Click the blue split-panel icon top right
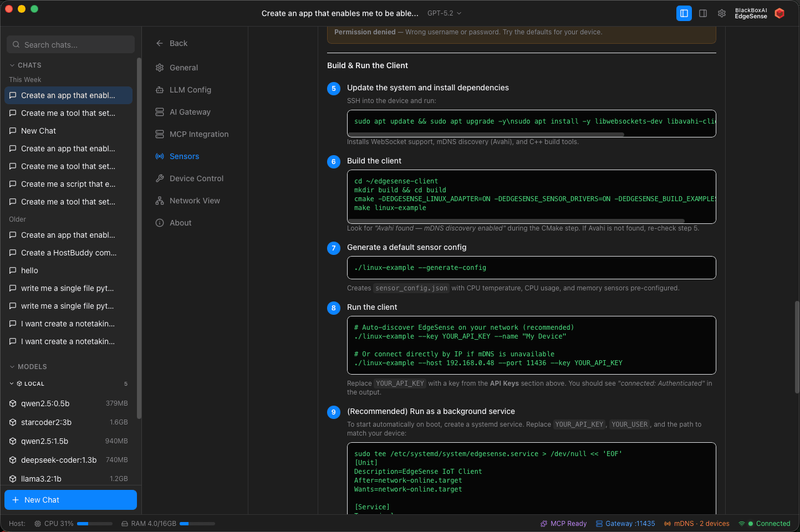Screen dimensions: 800x532 [684, 13]
